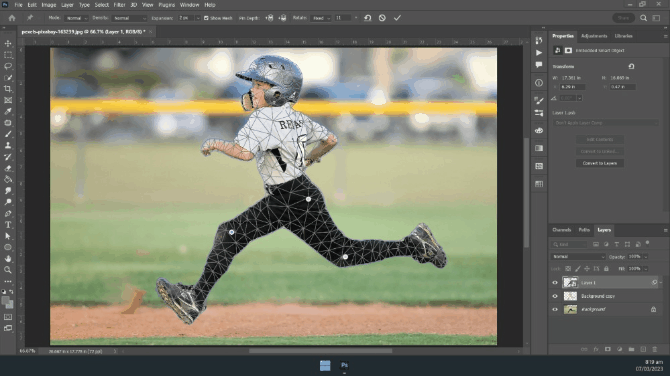Switch to the Channels tab
670x376 pixels.
561,230
